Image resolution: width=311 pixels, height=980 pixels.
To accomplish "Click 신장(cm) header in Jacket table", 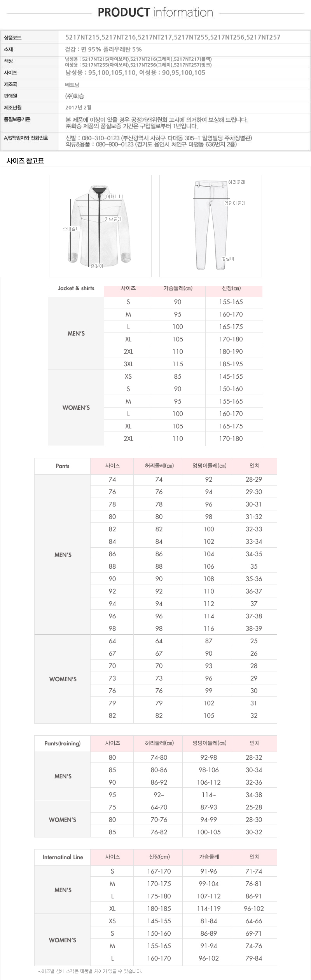I will 231,288.
